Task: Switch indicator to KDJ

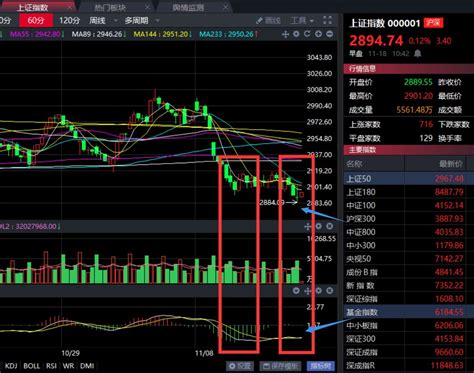Action: click(x=11, y=366)
